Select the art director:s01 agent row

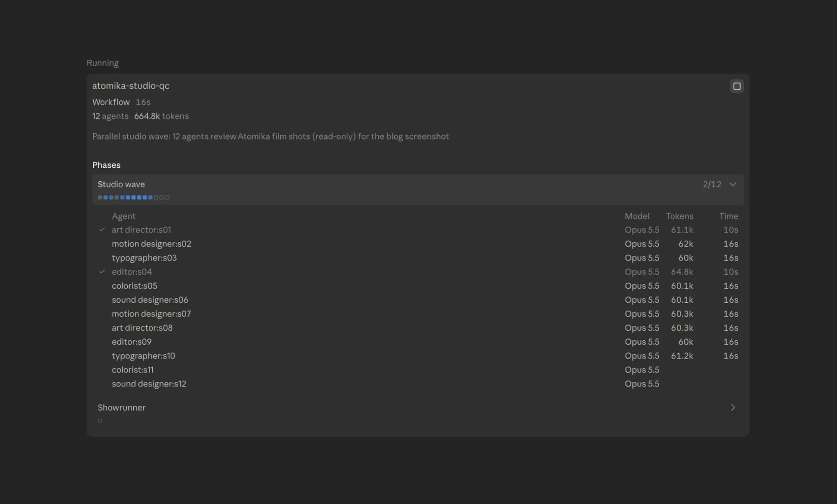point(418,230)
